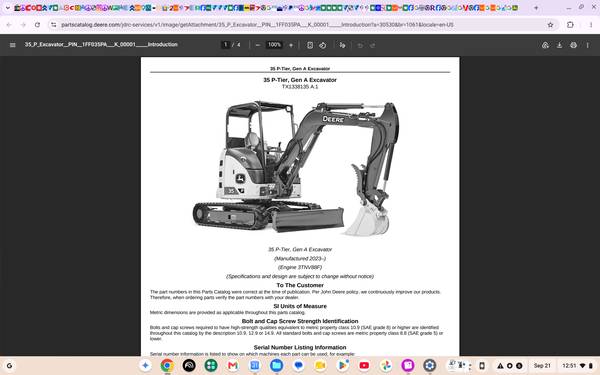
Task: Go back in browser history
Action: coord(9,24)
